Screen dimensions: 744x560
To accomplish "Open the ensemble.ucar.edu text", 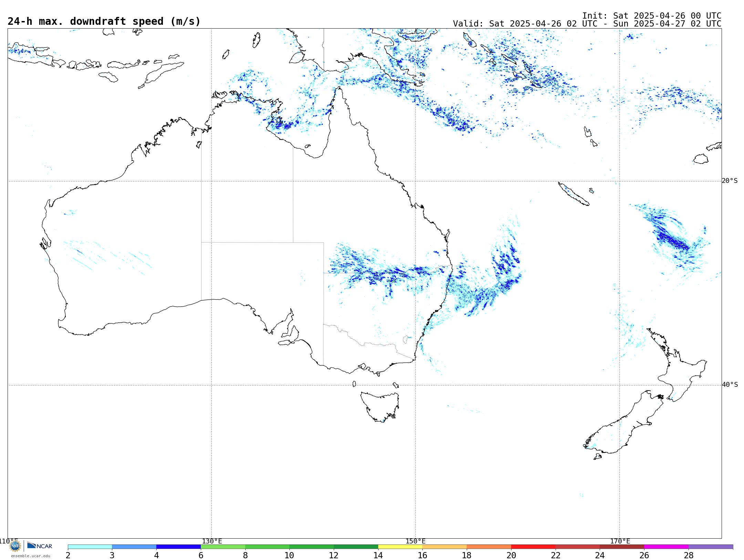I will click(x=31, y=556).
